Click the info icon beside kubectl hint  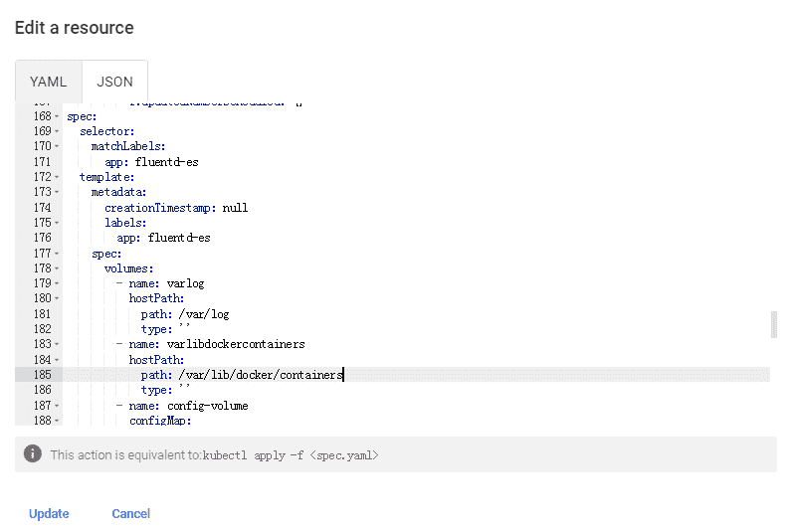point(33,453)
